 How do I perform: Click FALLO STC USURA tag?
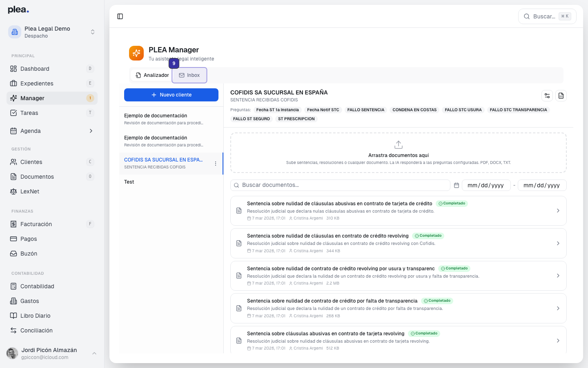[x=463, y=110]
